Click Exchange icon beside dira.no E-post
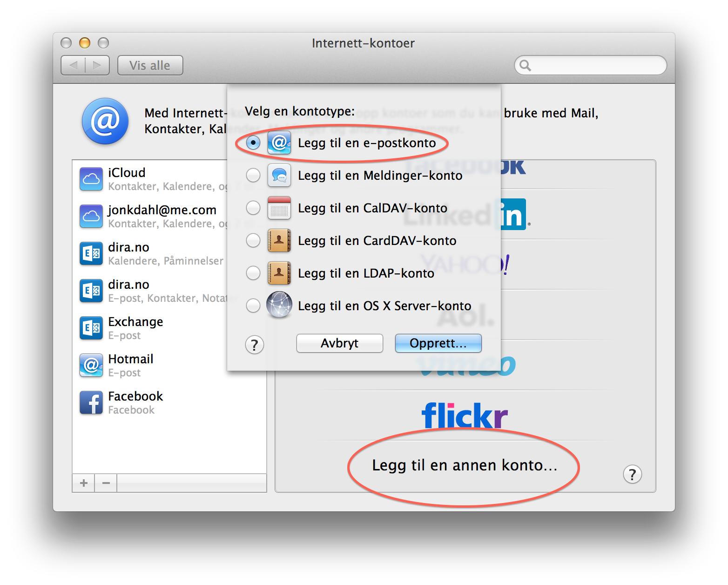728x585 pixels. tap(91, 291)
